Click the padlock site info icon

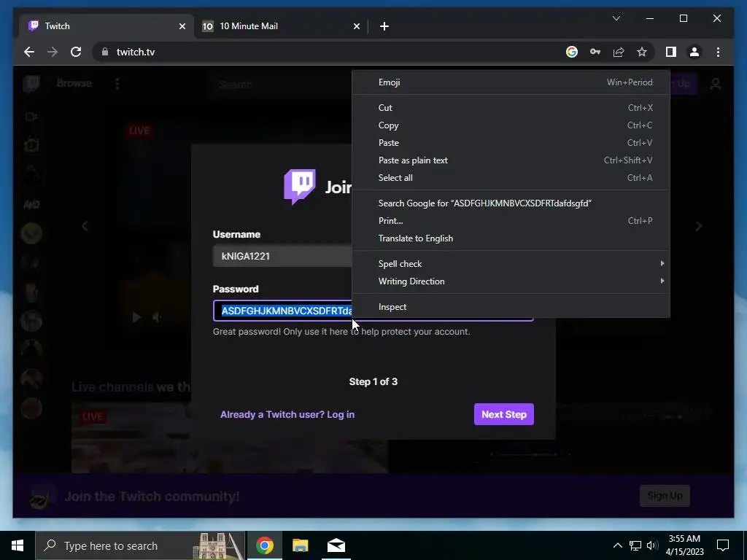pos(105,52)
